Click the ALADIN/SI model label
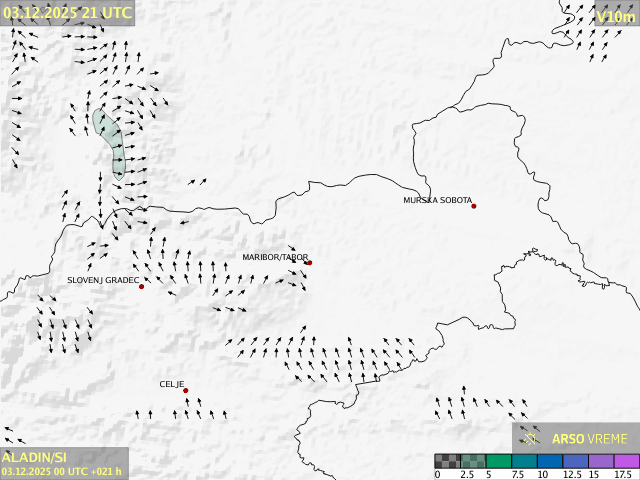This screenshot has height=480, width=640. (35, 457)
